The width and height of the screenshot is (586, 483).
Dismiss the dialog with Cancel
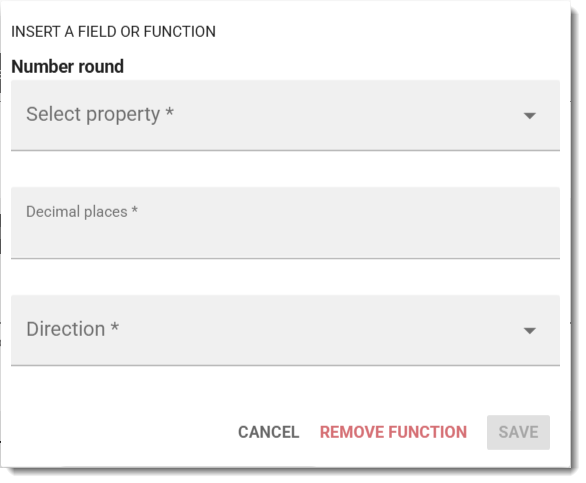point(268,432)
